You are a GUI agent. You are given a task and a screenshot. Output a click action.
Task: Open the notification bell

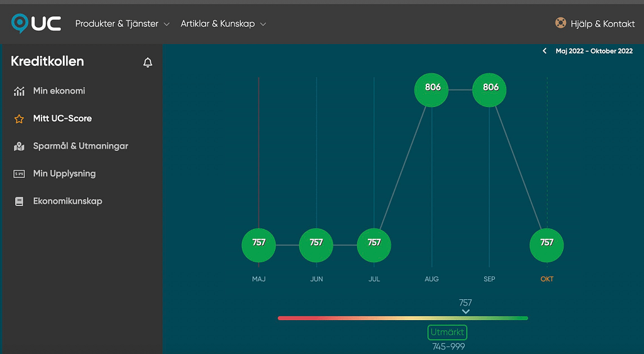pyautogui.click(x=148, y=62)
